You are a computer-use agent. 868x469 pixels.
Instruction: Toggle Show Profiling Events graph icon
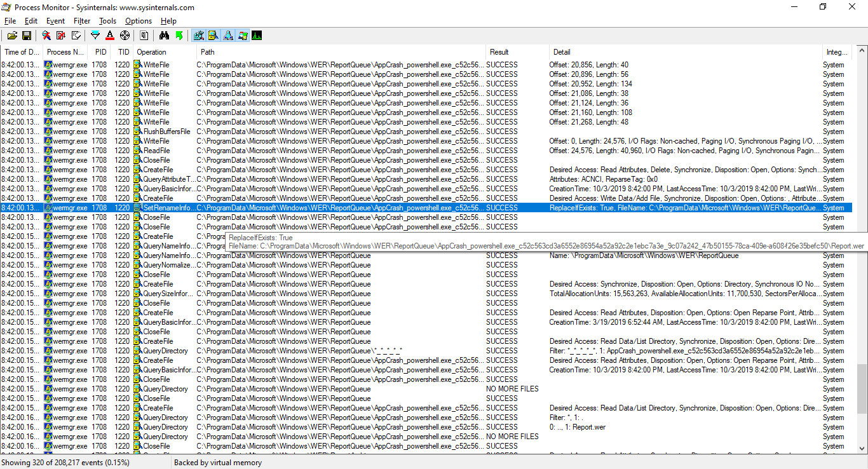pos(257,36)
